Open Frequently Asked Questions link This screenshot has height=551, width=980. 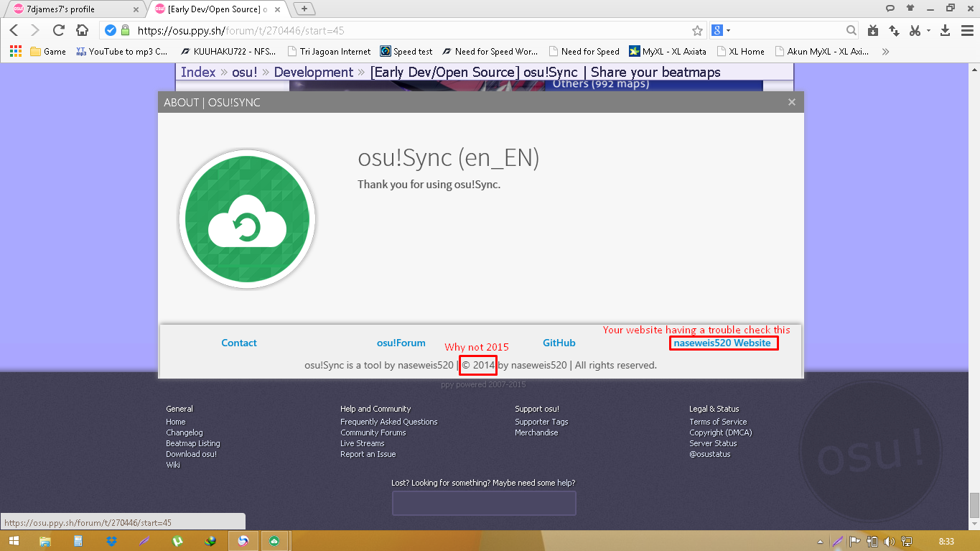pos(388,422)
